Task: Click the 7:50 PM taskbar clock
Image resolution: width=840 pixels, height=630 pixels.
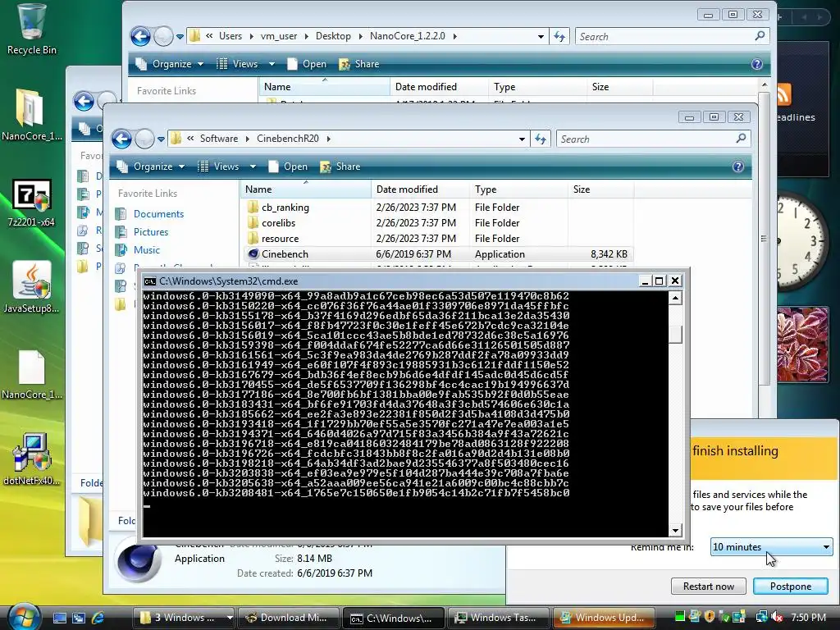Action: (808, 618)
